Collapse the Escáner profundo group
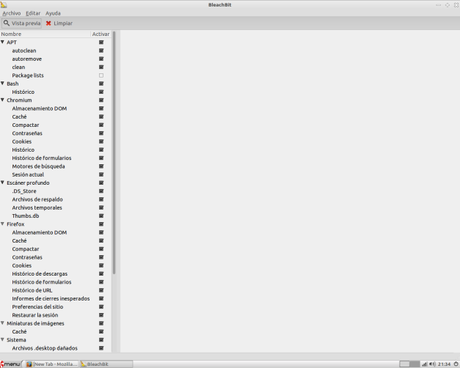460x368 pixels. 3,183
